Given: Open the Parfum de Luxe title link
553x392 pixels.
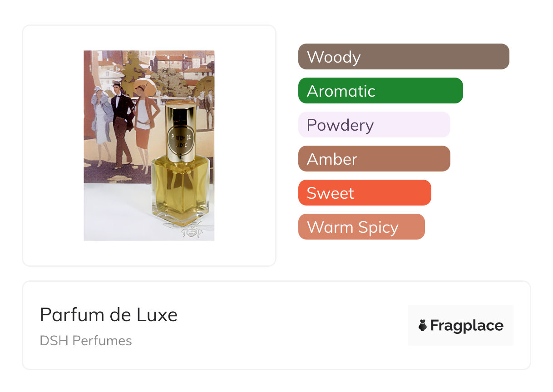Looking at the screenshot, I should pyautogui.click(x=109, y=315).
